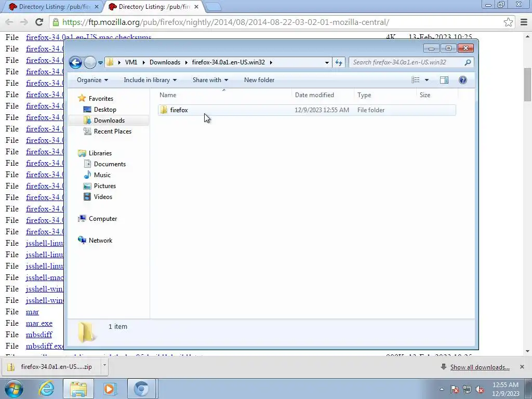Screen dimensions: 532x399
Task: Click the change view icon
Action: pos(415,80)
